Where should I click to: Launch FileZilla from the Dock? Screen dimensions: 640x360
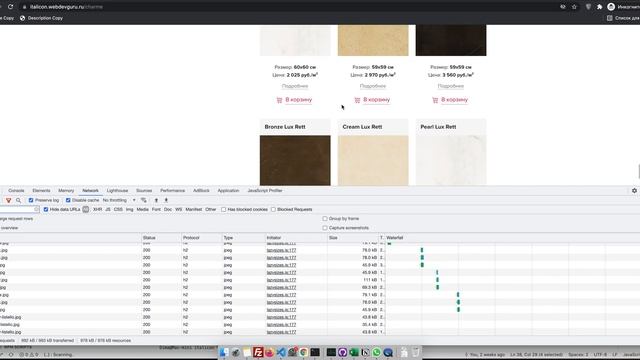point(258,352)
